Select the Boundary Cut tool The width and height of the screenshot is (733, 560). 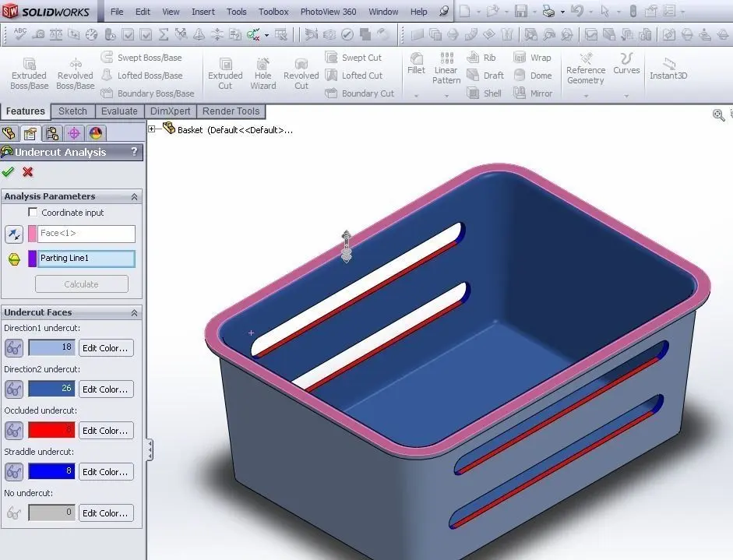click(x=359, y=93)
